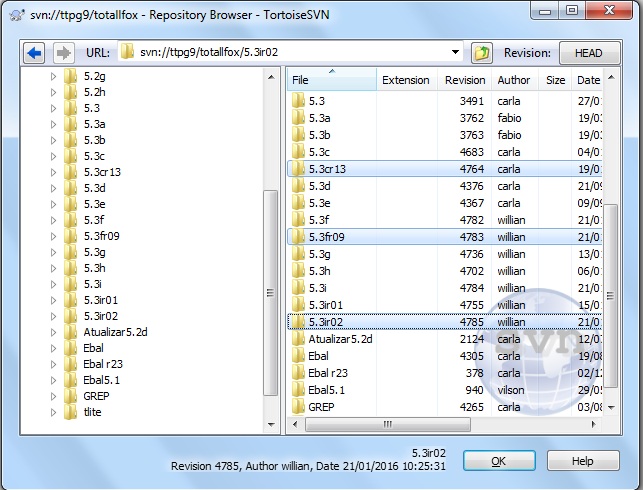Select the Ebal5.1 folder icon in tree

tap(71, 380)
